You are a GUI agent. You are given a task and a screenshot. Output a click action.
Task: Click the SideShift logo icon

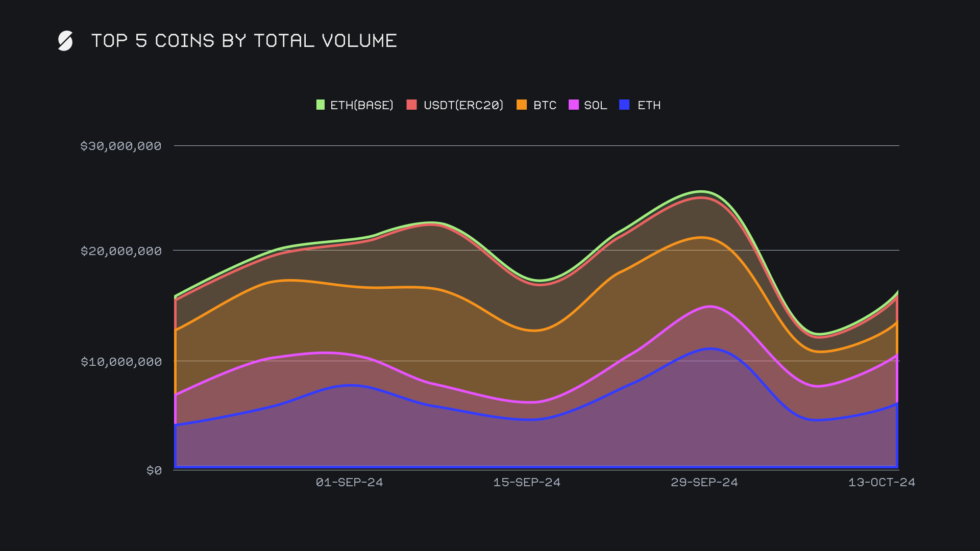tap(65, 41)
